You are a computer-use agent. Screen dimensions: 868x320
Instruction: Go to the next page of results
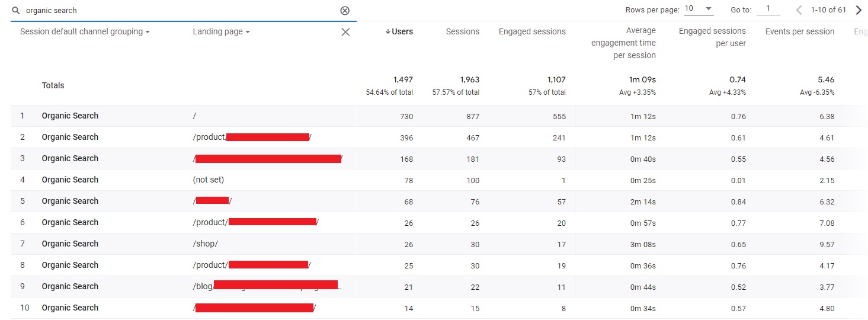(859, 9)
